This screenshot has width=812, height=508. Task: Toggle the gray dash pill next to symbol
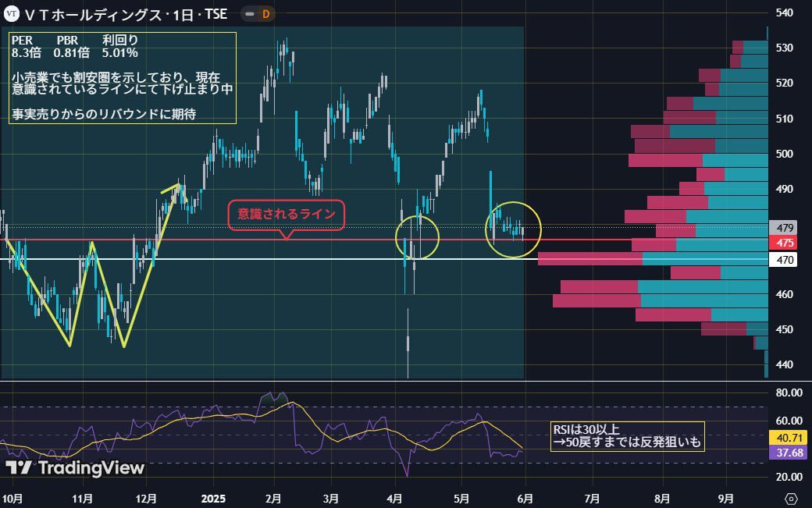pos(248,13)
